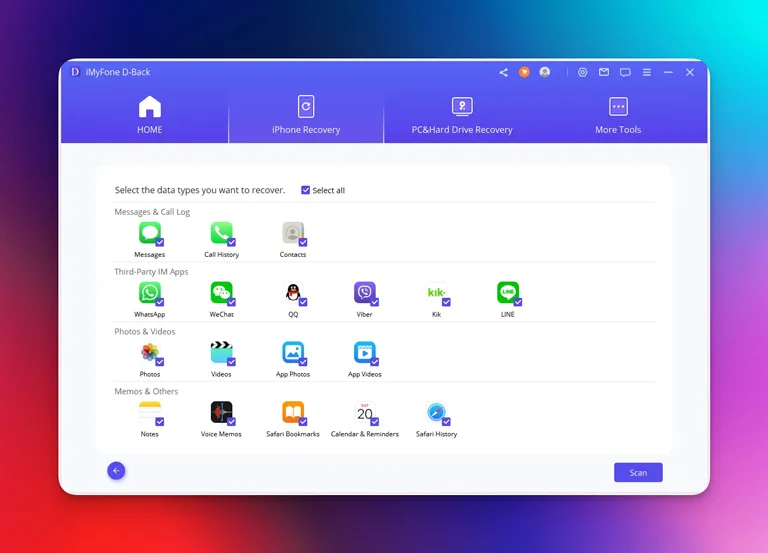Uncheck the Contacts checkbox
This screenshot has width=768, height=553.
(303, 242)
